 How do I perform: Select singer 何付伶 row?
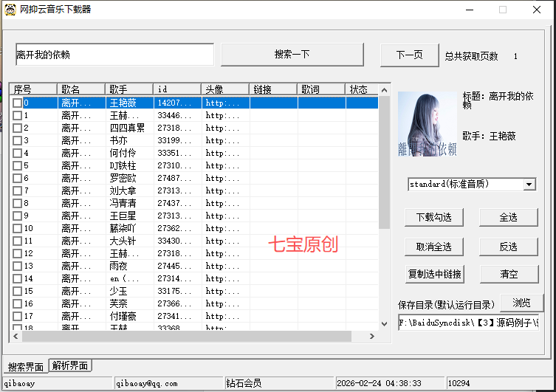point(123,153)
